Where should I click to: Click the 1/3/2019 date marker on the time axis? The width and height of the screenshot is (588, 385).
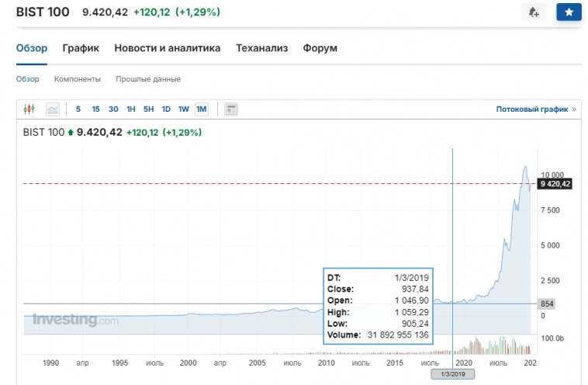[452, 374]
